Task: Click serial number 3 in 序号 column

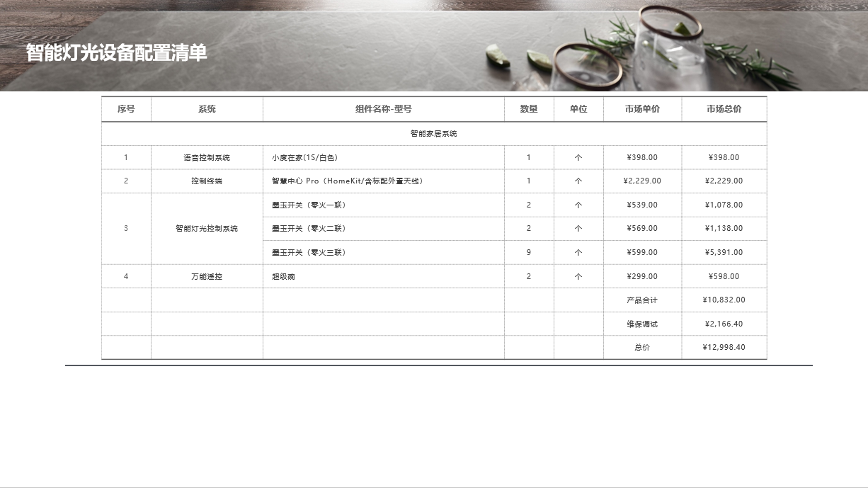Action: click(x=126, y=229)
